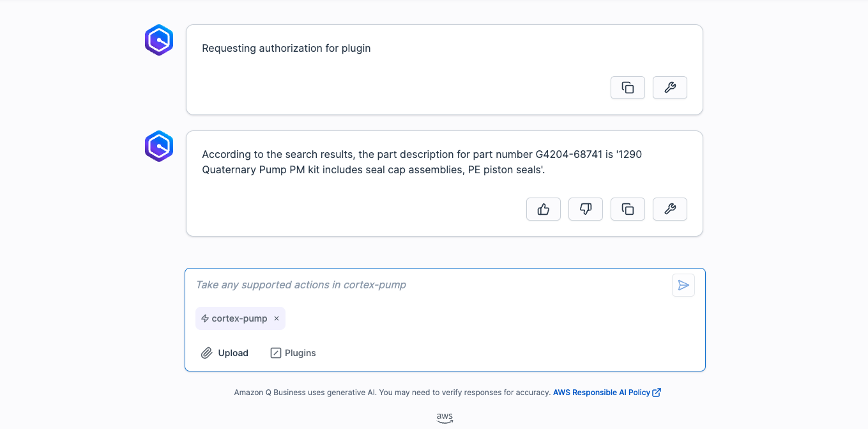Open the Plugins selector
This screenshot has width=868, height=429.
(293, 353)
